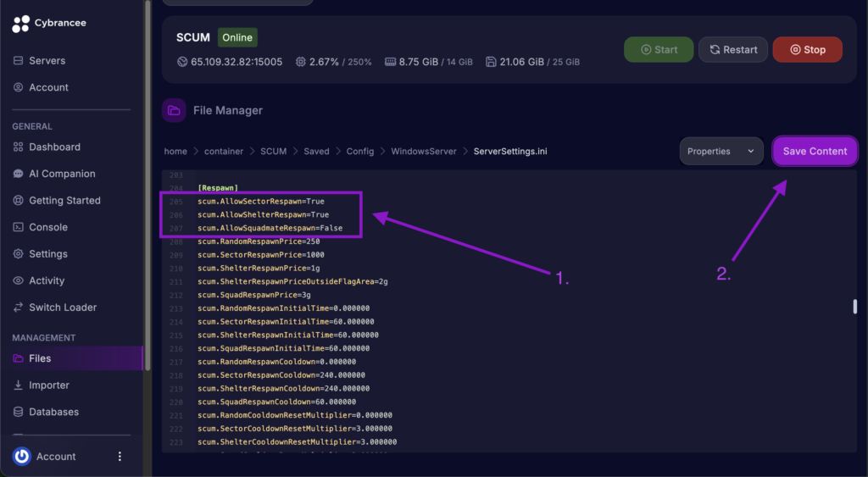Click line number 215 in the gutter
This screenshot has width=868, height=477.
[x=176, y=335]
